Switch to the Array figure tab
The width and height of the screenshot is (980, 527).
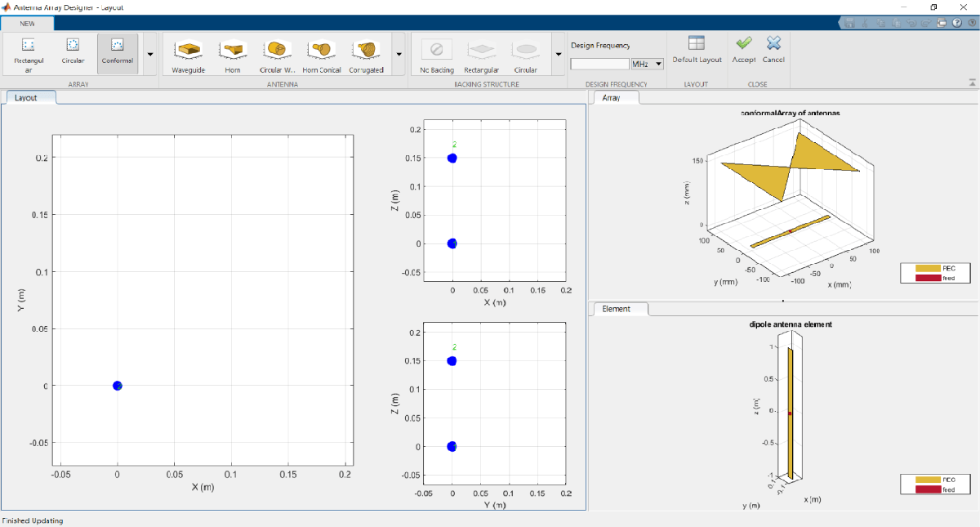coord(616,98)
